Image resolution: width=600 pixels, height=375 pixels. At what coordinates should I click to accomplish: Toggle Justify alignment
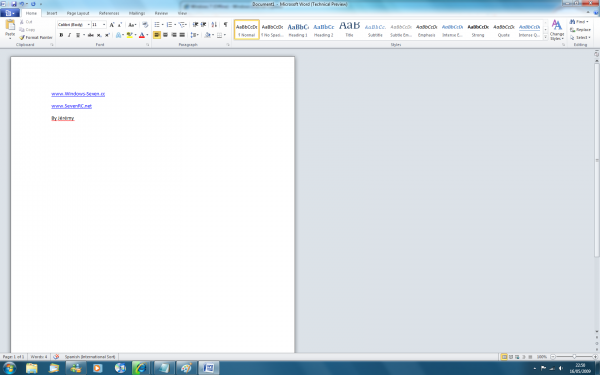(182, 35)
